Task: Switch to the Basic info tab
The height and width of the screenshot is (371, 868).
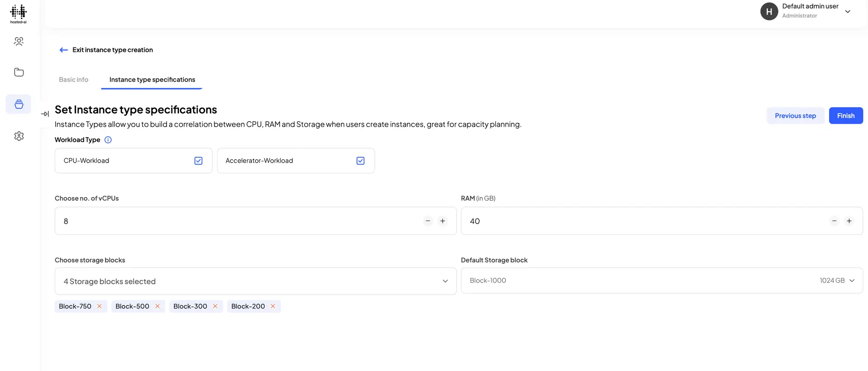Action: 74,80
